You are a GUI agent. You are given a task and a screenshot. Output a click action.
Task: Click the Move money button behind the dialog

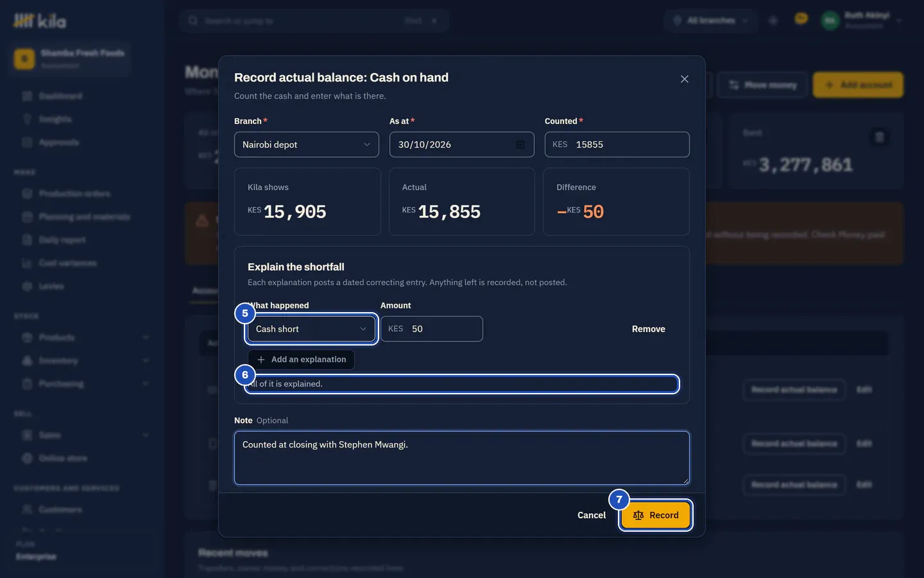tap(762, 85)
